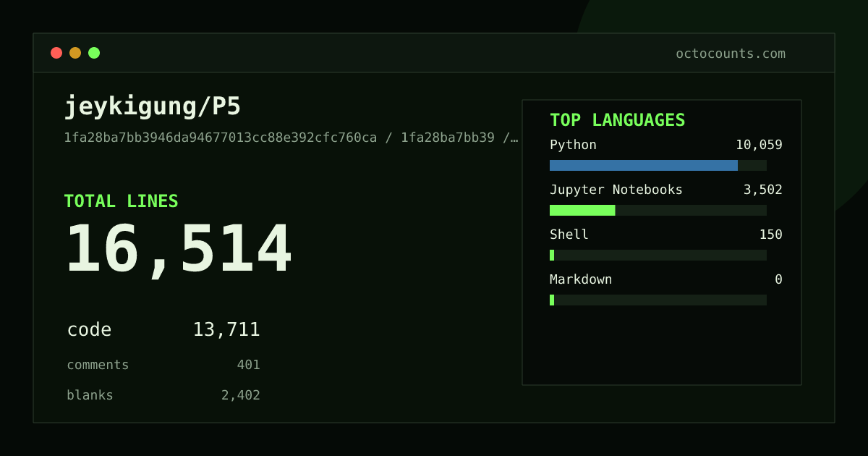
Task: Open the octocounts.com link
Action: (x=731, y=54)
